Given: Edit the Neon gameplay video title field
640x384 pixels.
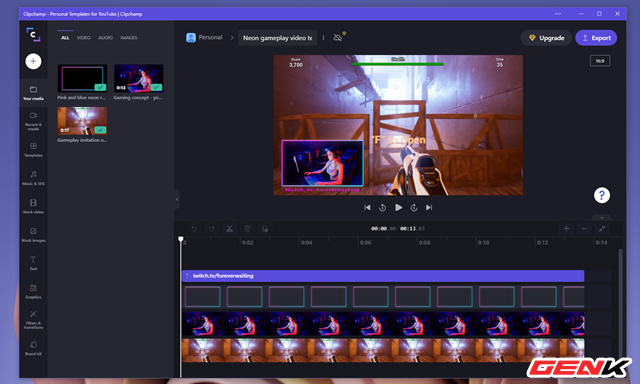Looking at the screenshot, I should point(278,38).
